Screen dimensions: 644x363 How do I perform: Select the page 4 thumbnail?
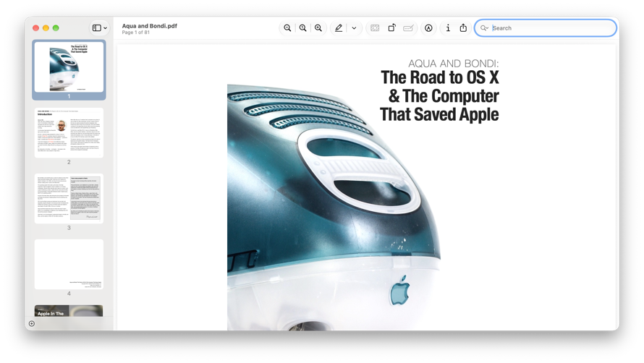tap(69, 265)
